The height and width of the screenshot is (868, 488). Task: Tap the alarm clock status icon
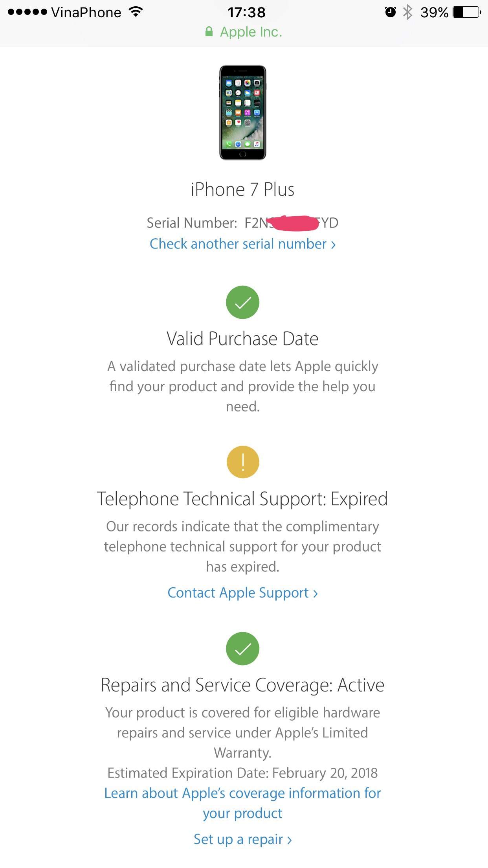point(390,12)
